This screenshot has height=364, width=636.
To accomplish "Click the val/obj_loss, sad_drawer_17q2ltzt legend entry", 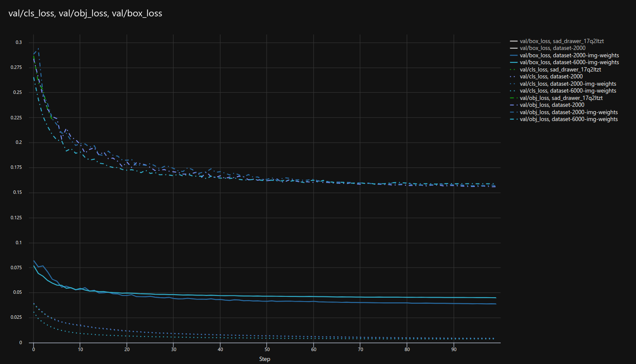I will click(561, 98).
